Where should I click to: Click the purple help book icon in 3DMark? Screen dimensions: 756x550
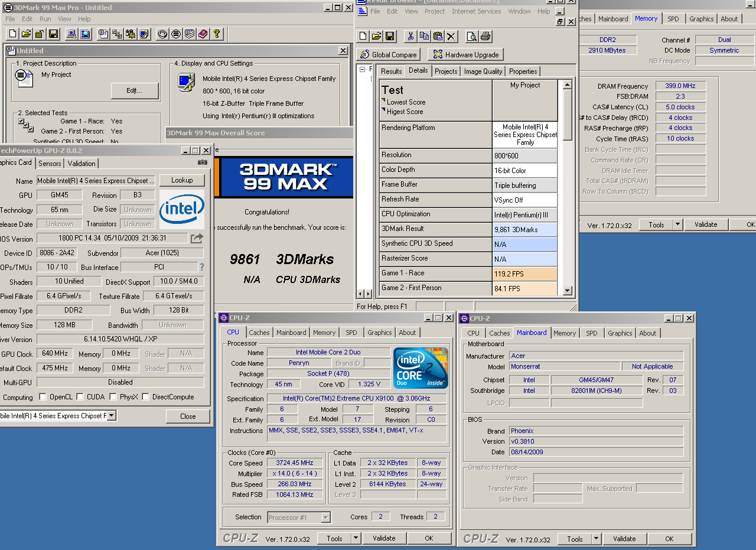(203, 34)
